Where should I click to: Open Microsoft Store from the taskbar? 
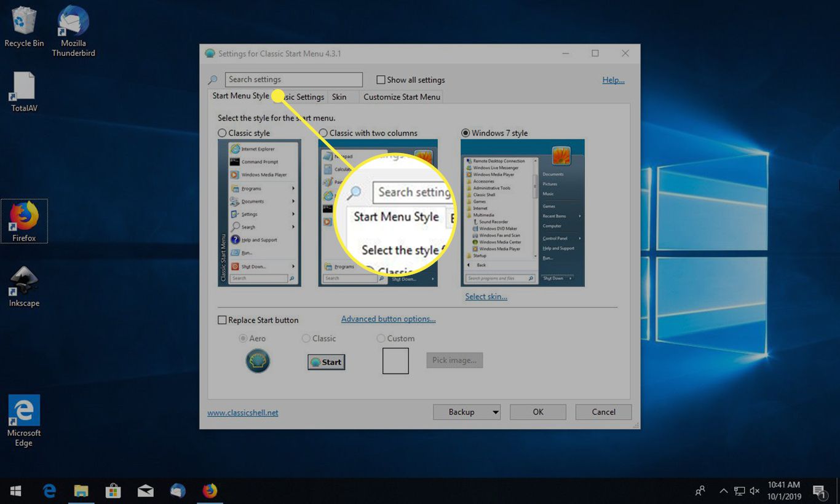pos(113,491)
